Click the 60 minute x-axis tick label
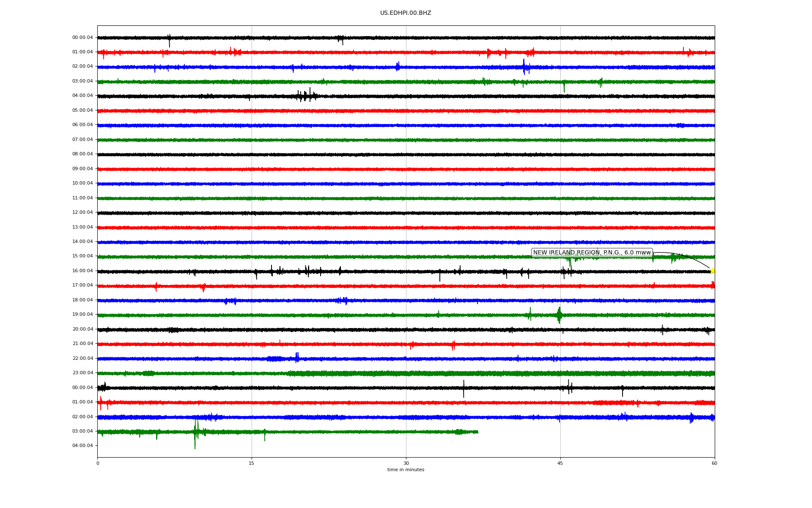 click(x=714, y=463)
